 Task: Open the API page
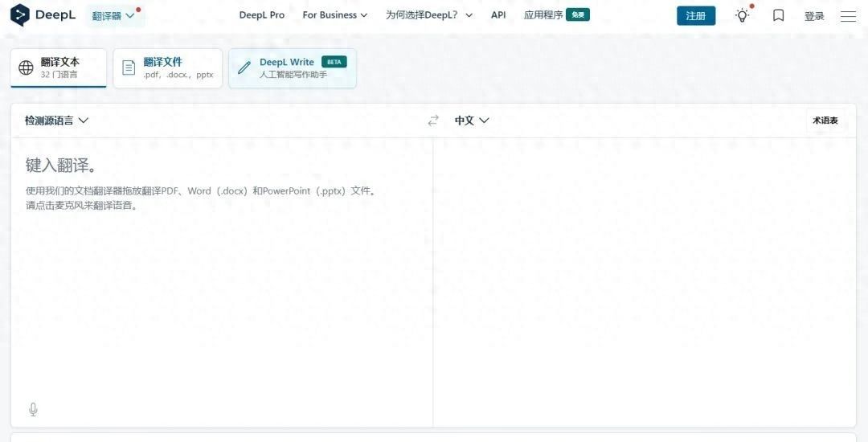point(498,15)
